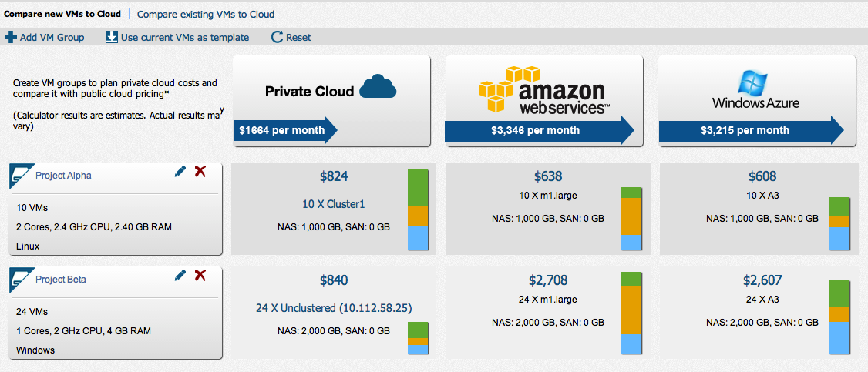Remove Project Beta using the red X
Viewport: 868px width, 372px height.
click(200, 275)
